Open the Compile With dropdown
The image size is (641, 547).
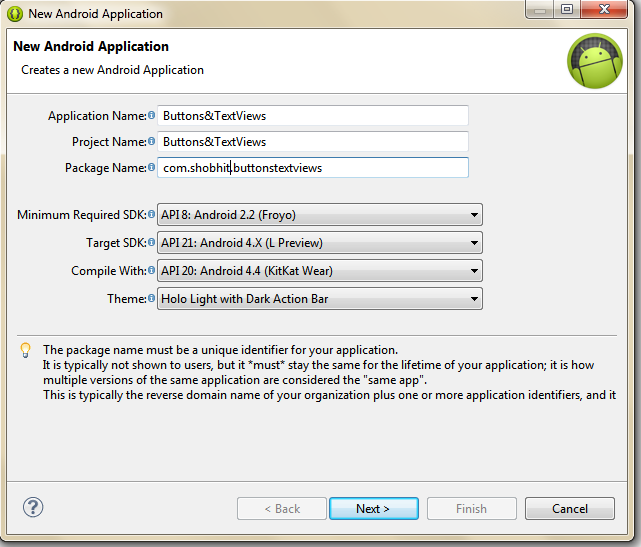click(x=320, y=271)
